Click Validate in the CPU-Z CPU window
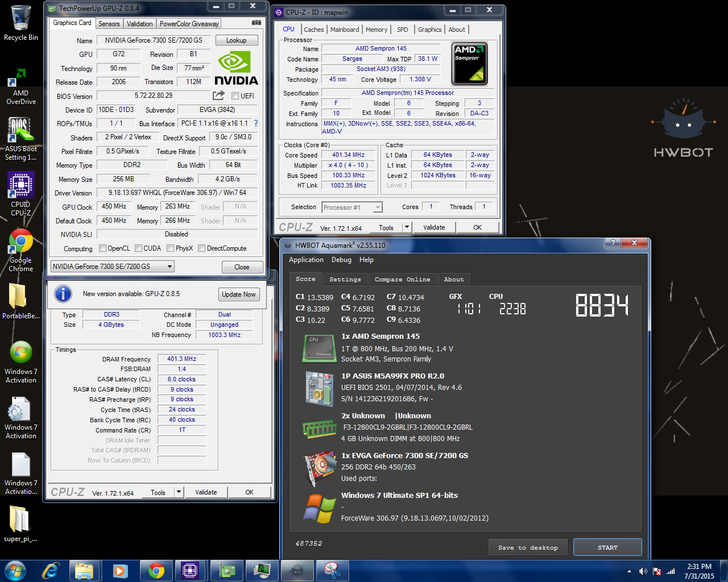The image size is (728, 582). pos(434,227)
